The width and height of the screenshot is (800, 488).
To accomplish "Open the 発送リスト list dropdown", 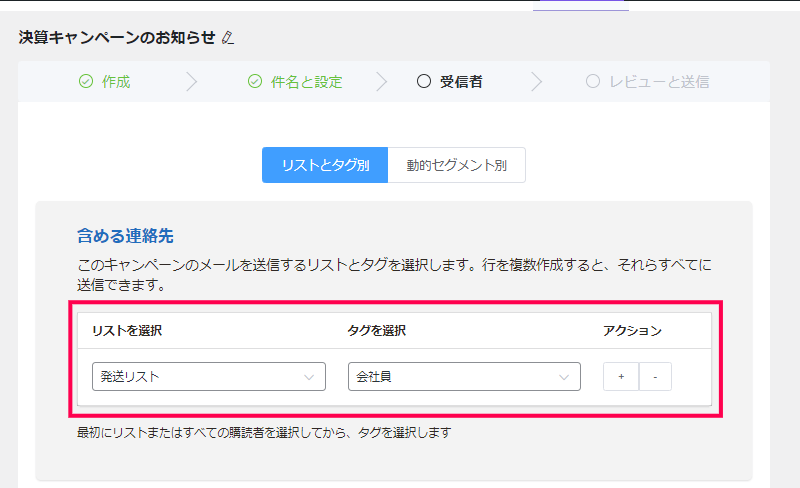I will 209,377.
